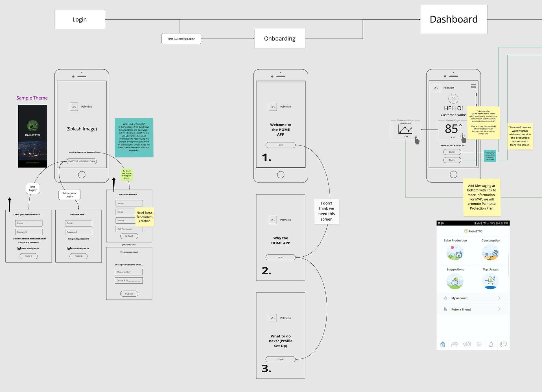Tap the chat messages icon in bottom bar
This screenshot has width=542, height=392.
tap(503, 344)
